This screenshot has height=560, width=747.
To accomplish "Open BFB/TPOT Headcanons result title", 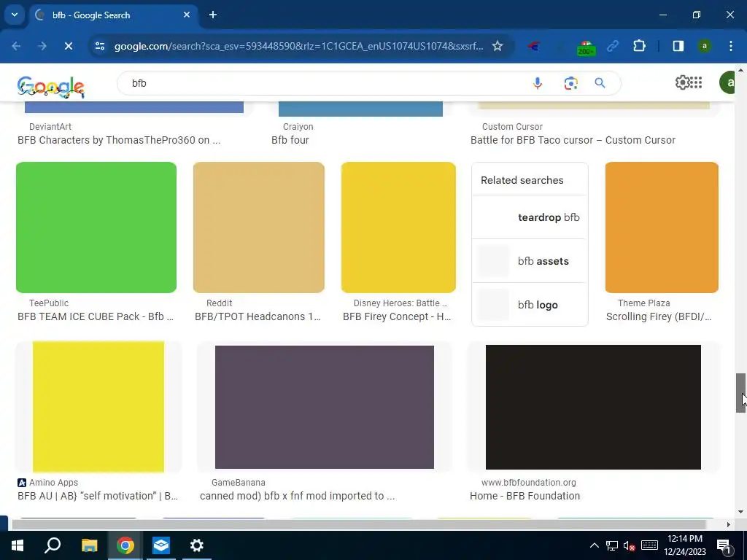I will tap(258, 316).
